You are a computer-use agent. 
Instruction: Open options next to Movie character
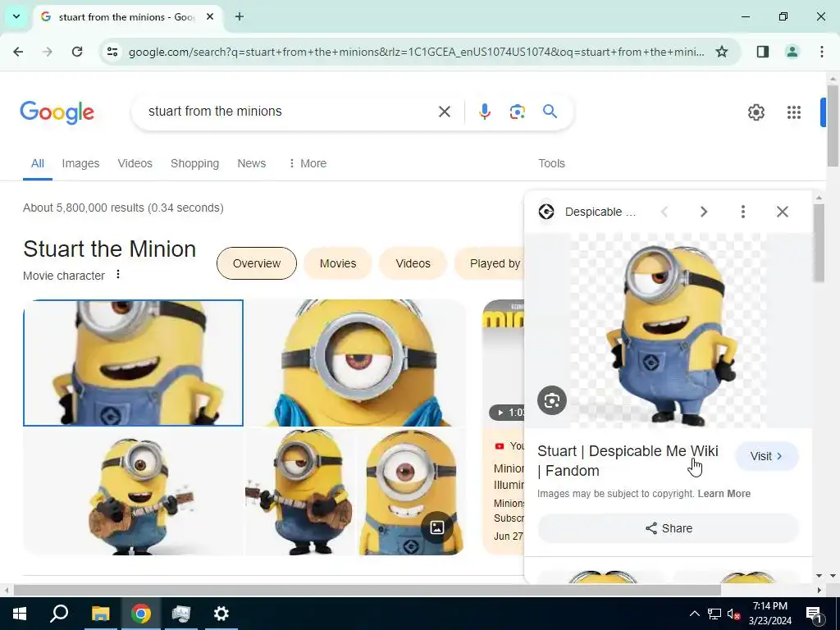point(118,274)
